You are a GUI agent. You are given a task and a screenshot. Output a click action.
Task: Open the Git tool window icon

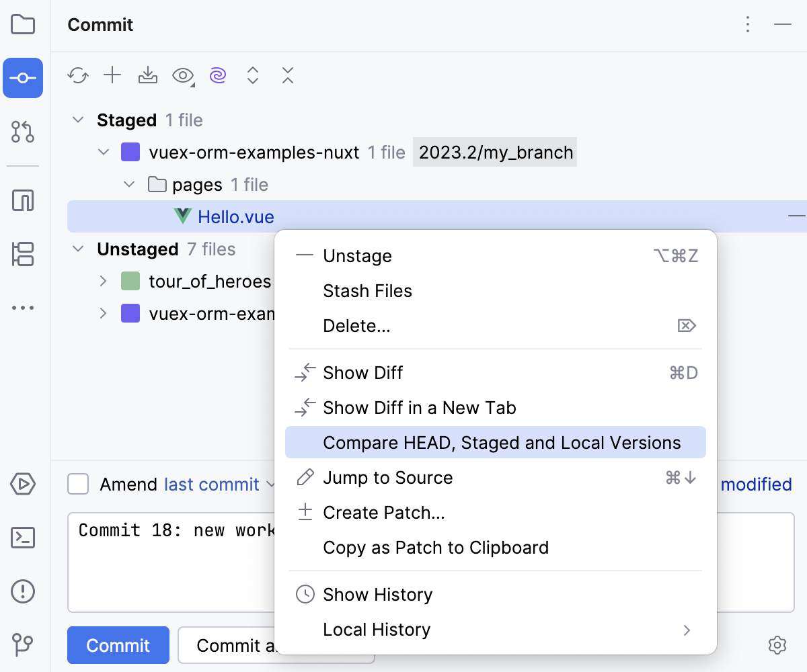(23, 644)
